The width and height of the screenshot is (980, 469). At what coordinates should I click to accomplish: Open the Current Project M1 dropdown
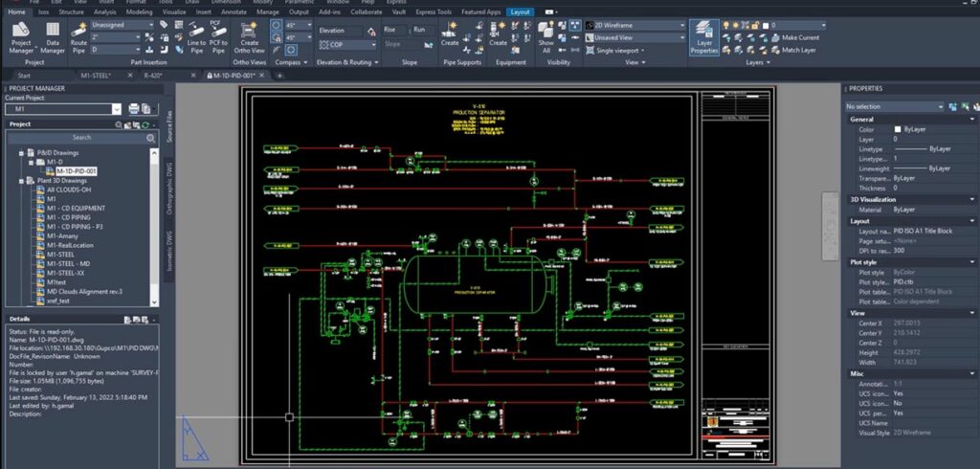click(x=65, y=108)
